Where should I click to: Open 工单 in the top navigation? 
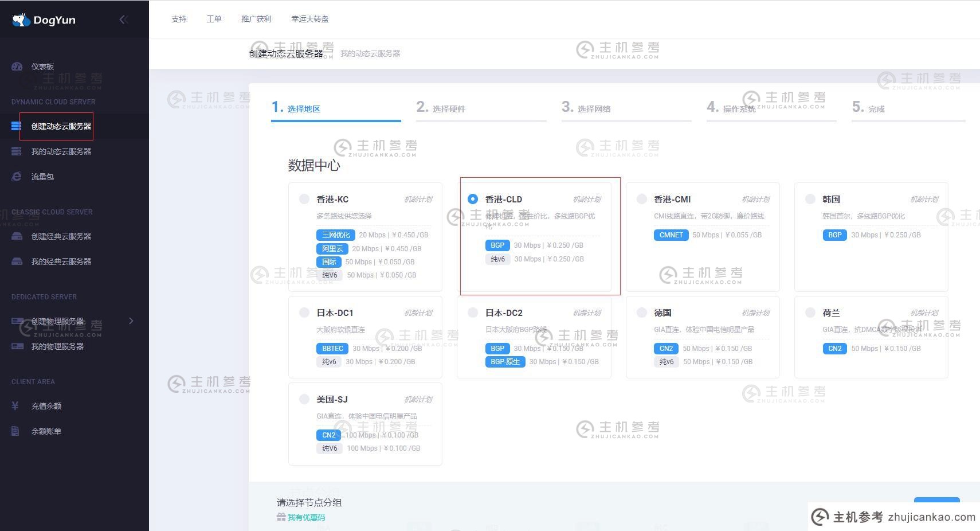[x=214, y=19]
